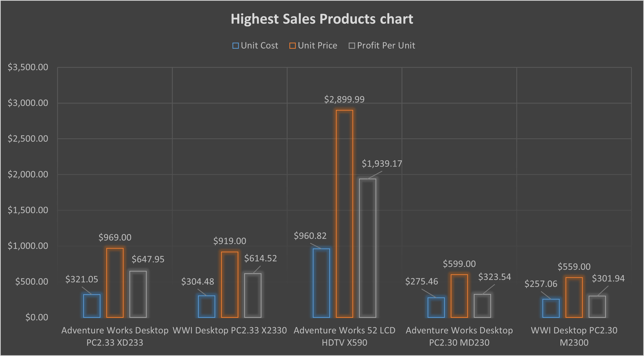Click the Adventure Works 52 LCD HDTV X590 axis label
This screenshot has height=356, width=644.
344,336
